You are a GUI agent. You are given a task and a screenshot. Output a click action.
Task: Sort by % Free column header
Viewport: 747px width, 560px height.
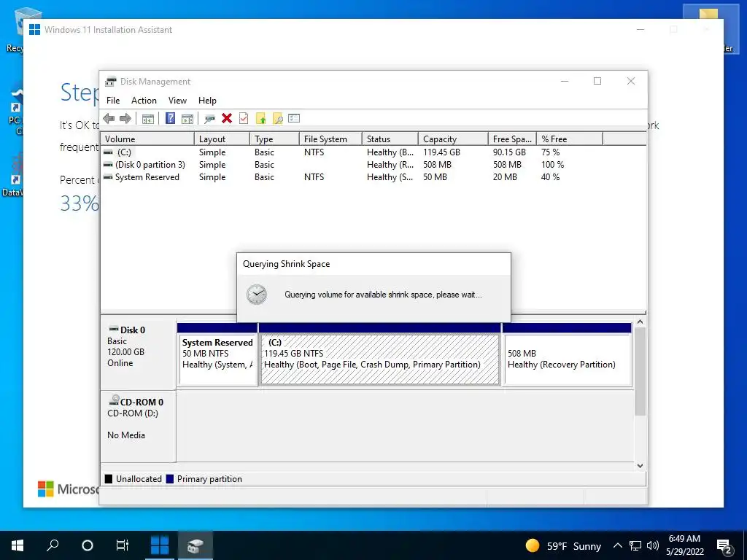[x=570, y=139]
